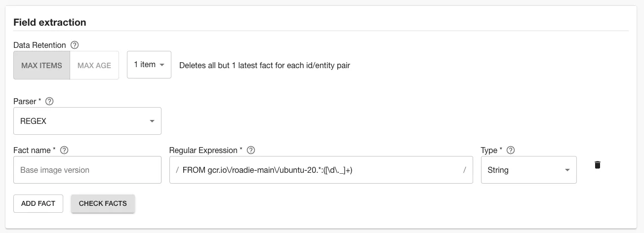Click into the Regular Expression text box
Screen dimensions: 644x233
[x=321, y=170]
